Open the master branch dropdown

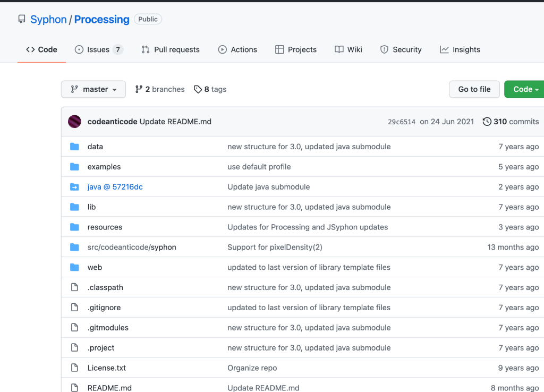93,89
